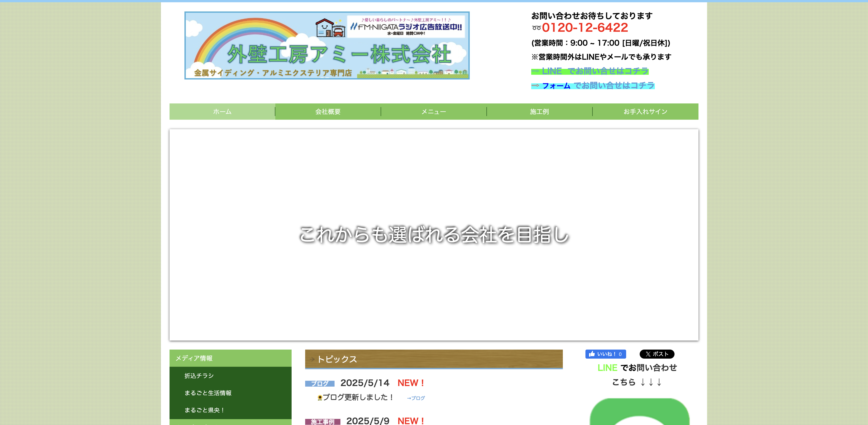The width and height of the screenshot is (868, 425).
Task: Click the large green LINE icon
Action: coord(639,411)
